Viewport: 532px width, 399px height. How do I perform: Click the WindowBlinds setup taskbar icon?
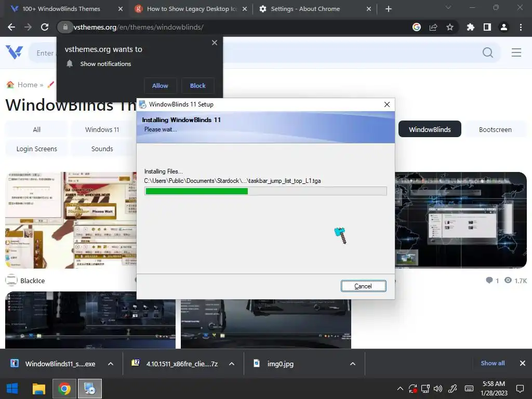pyautogui.click(x=90, y=389)
